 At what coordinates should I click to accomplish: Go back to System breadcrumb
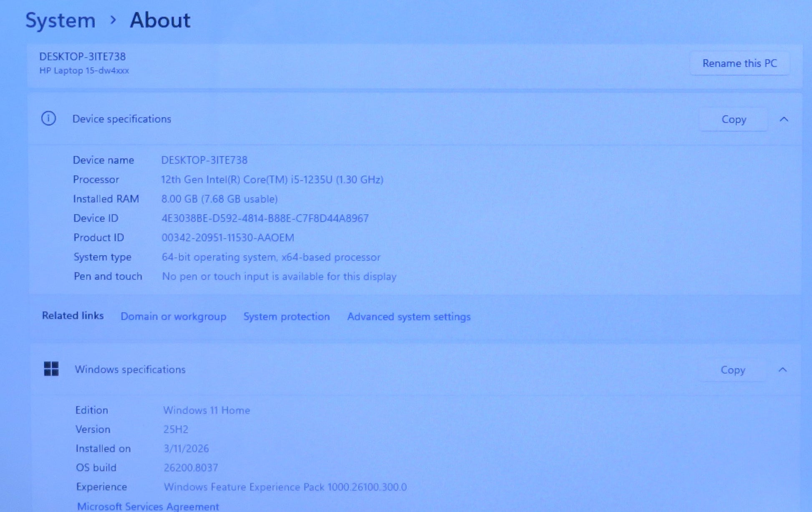61,20
